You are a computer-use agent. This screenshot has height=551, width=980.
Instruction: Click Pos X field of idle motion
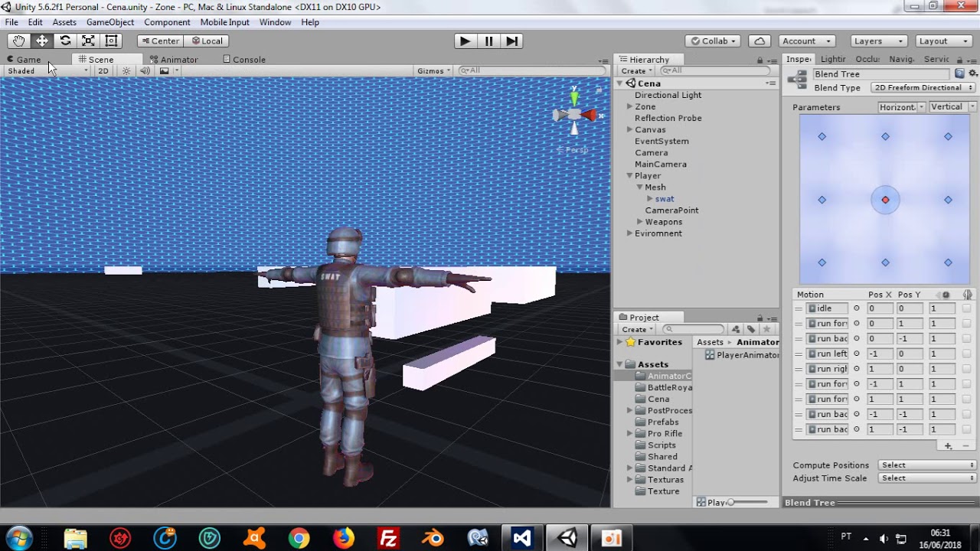880,308
